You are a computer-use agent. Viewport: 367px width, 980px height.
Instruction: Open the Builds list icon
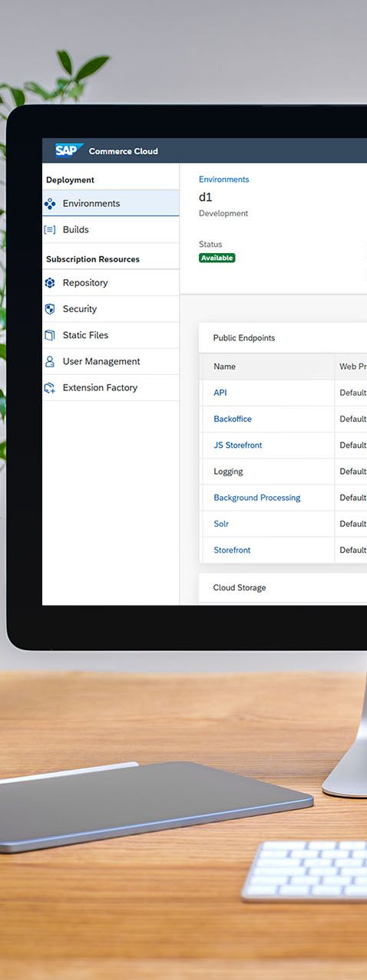[x=50, y=230]
